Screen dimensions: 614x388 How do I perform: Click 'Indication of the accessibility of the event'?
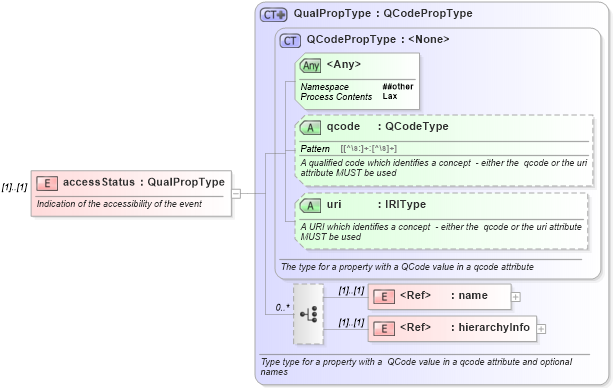pos(119,204)
